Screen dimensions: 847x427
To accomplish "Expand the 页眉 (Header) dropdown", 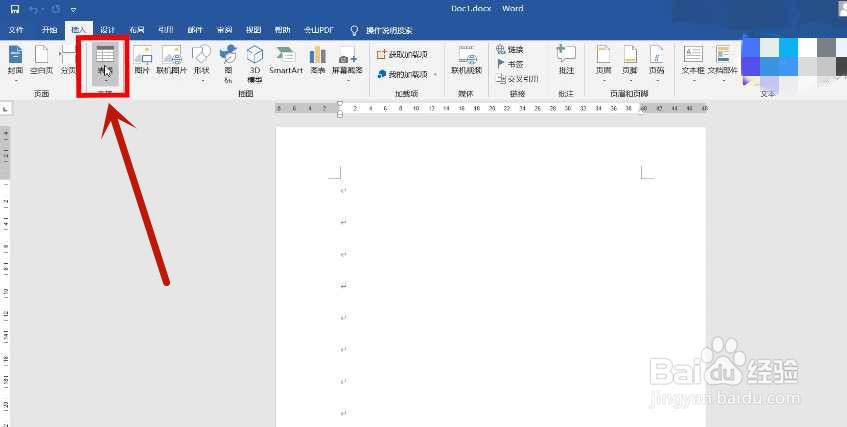I will pos(603,81).
